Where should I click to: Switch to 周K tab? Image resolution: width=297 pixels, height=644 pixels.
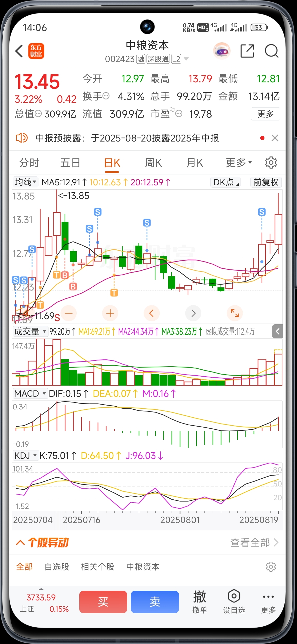pos(153,163)
